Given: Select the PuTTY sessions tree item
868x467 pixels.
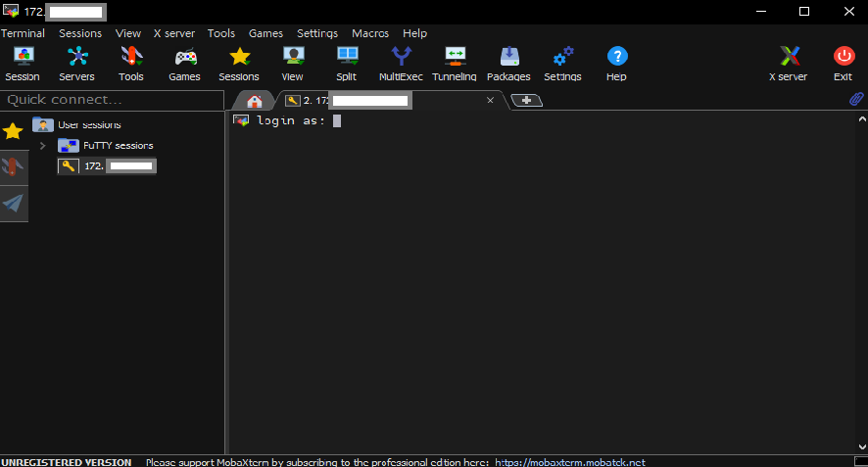Looking at the screenshot, I should point(106,146).
